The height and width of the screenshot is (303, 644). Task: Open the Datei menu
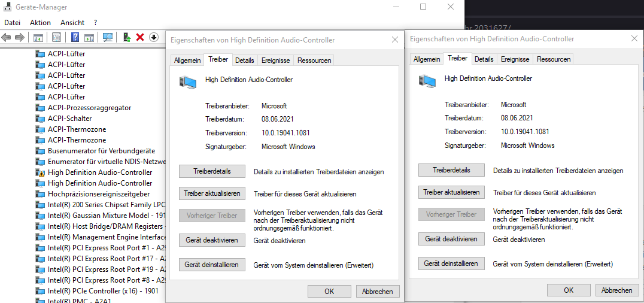tap(13, 23)
